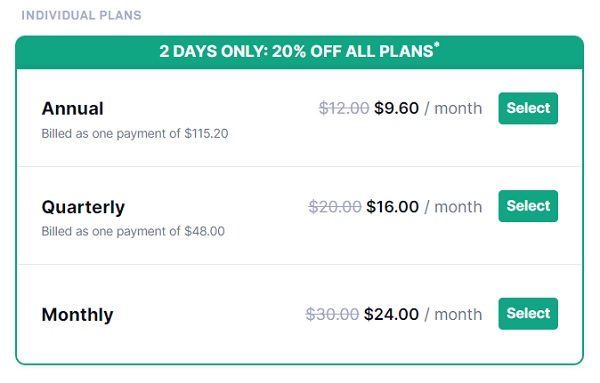Click the $9.60 annual discounted price
This screenshot has width=600, height=383.
[x=396, y=108]
